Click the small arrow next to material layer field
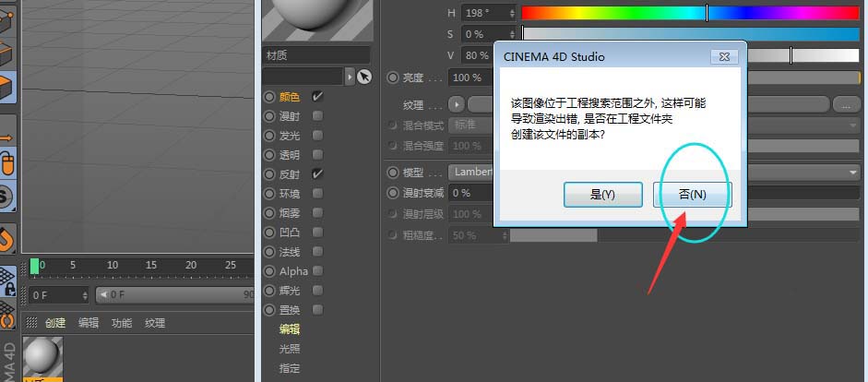 point(350,77)
